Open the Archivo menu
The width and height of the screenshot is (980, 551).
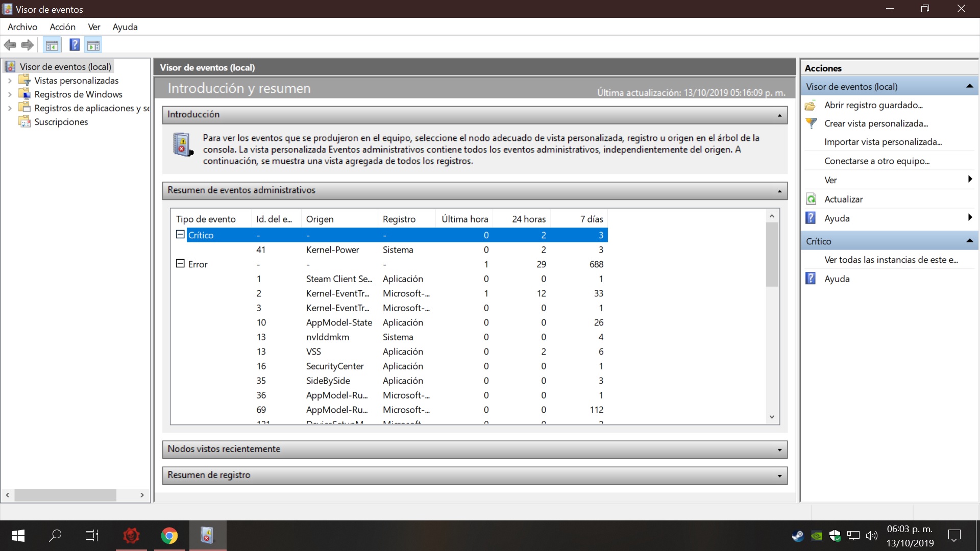click(x=22, y=27)
